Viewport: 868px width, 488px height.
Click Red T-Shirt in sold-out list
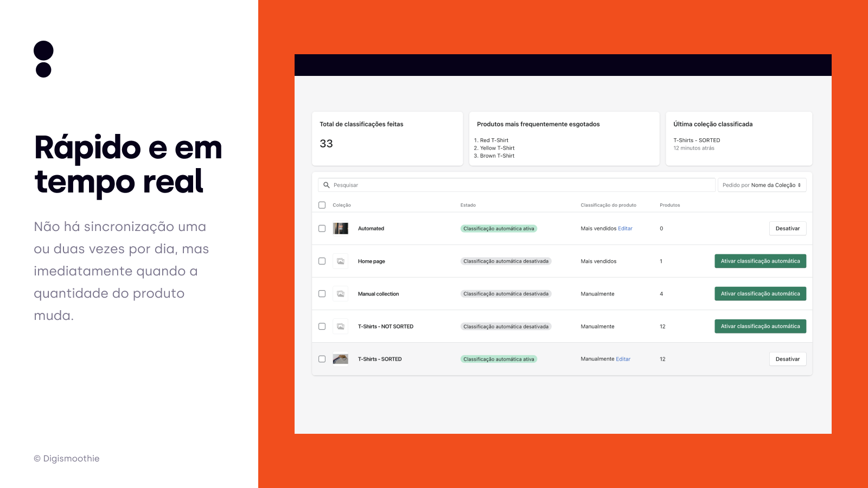click(494, 140)
